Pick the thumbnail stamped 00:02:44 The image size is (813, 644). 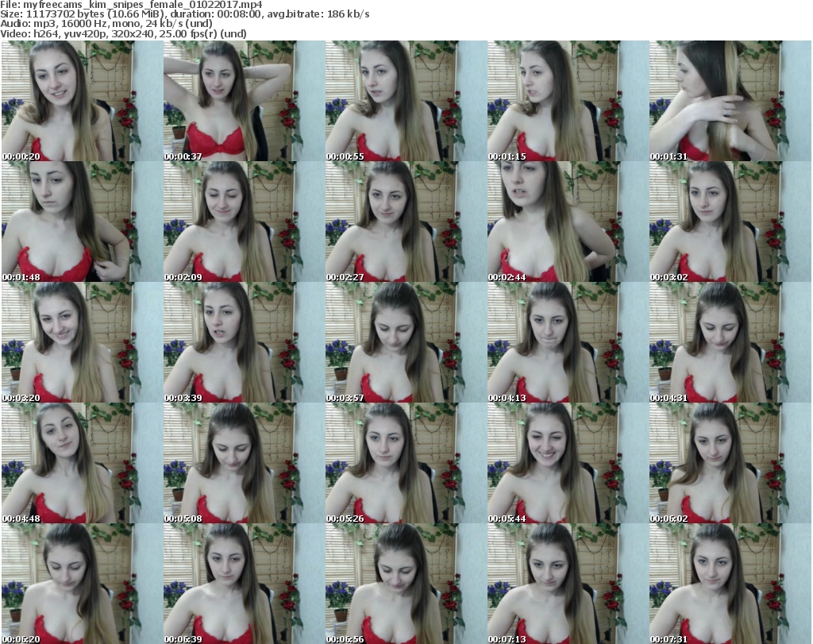[x=568, y=222]
